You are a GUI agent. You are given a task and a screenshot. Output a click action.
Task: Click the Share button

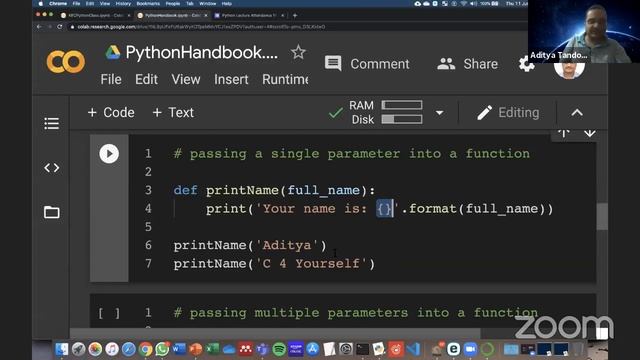467,64
